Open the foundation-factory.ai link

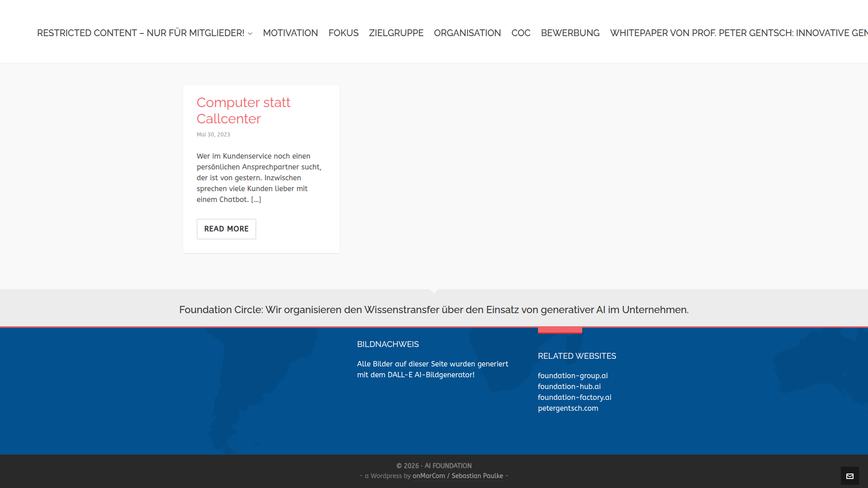coord(575,397)
